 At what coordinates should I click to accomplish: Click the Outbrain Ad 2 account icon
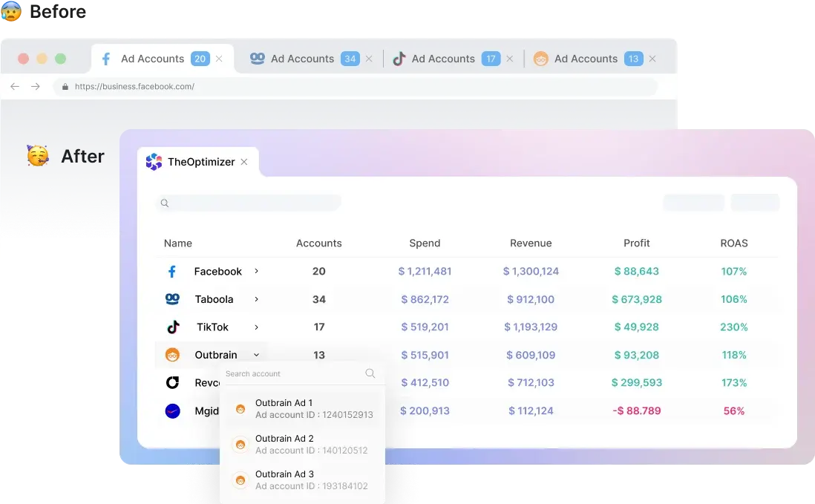pyautogui.click(x=240, y=445)
